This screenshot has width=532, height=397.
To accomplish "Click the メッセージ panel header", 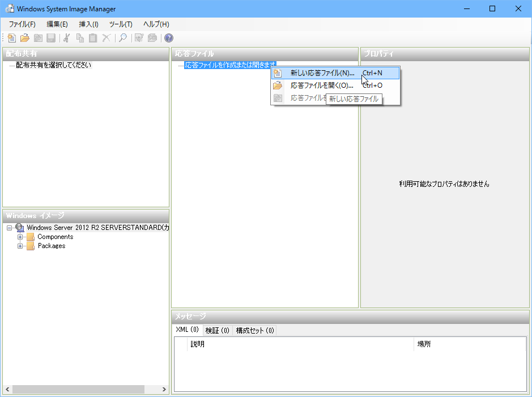I will click(350, 317).
